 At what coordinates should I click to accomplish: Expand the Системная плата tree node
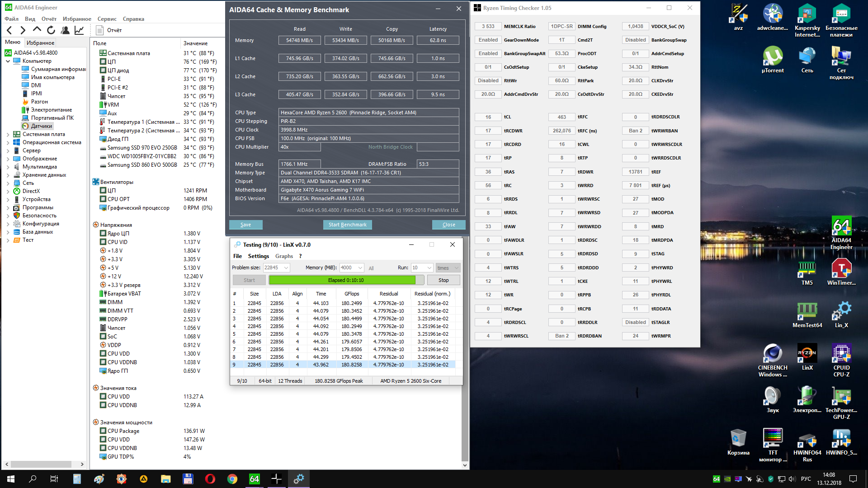[8, 135]
